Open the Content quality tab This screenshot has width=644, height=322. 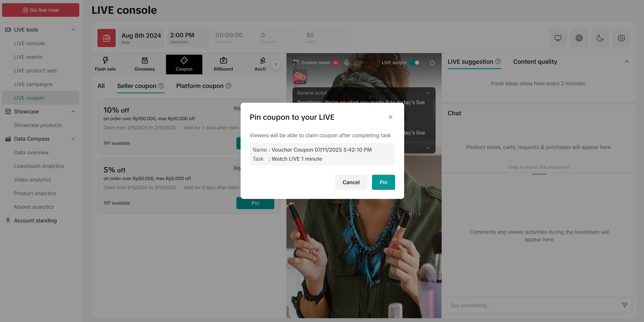click(x=535, y=62)
